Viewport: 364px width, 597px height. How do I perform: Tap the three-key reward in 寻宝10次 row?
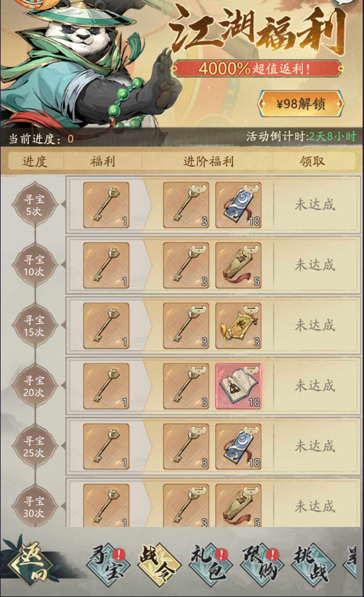point(186,265)
